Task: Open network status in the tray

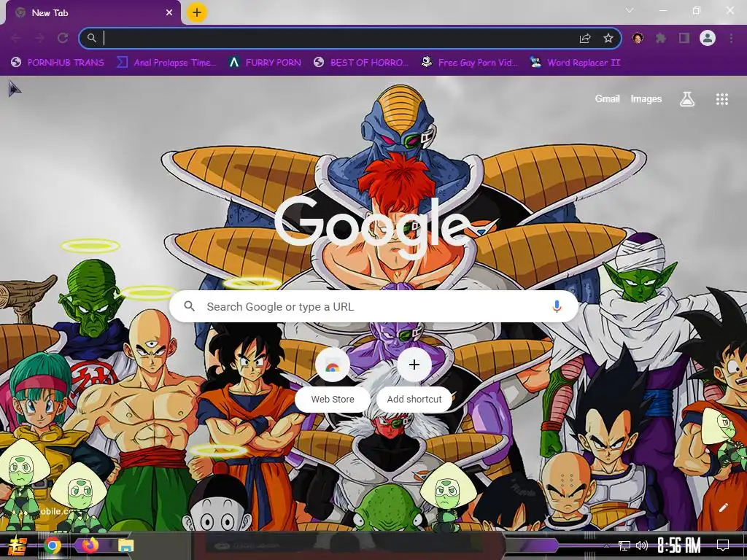Action: (624, 545)
